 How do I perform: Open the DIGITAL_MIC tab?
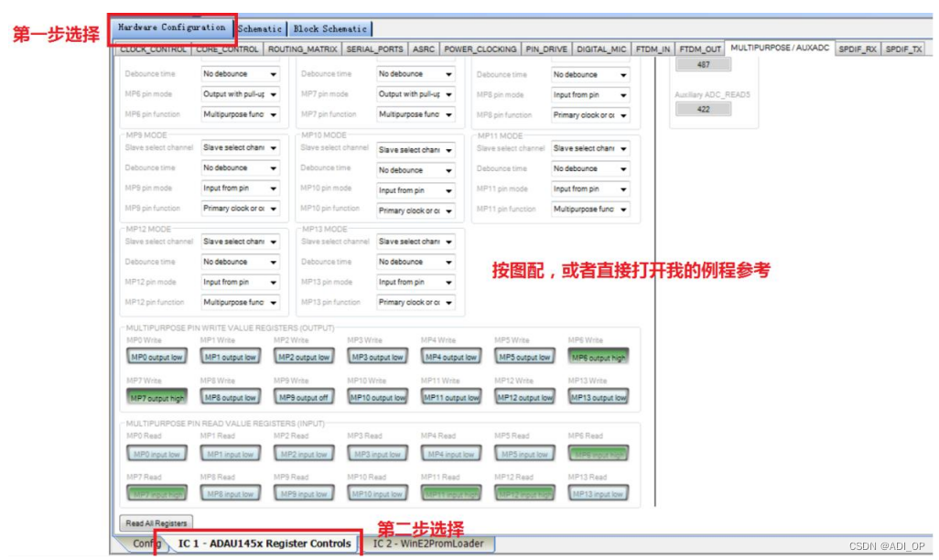coord(601,49)
